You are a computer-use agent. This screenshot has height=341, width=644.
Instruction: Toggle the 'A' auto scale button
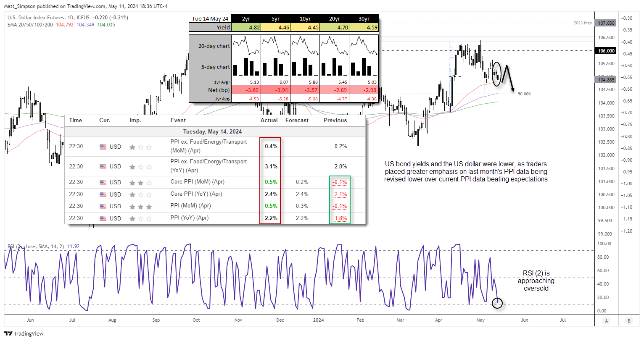tap(607, 320)
